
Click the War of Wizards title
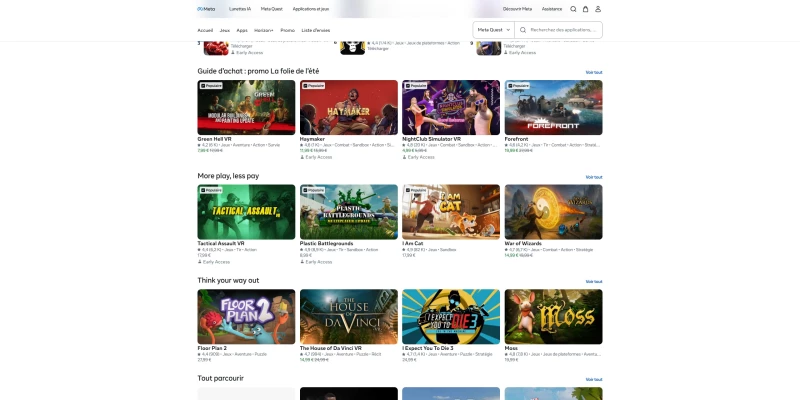pos(522,243)
